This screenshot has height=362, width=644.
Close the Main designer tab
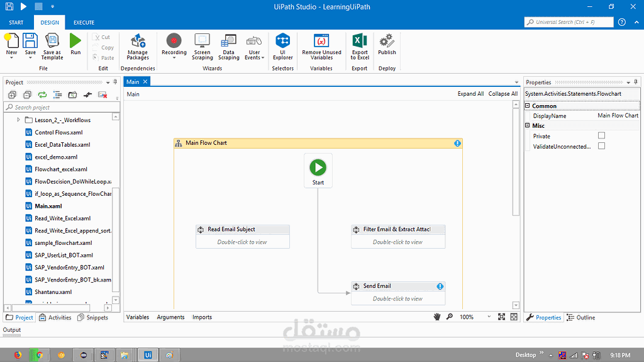145,82
